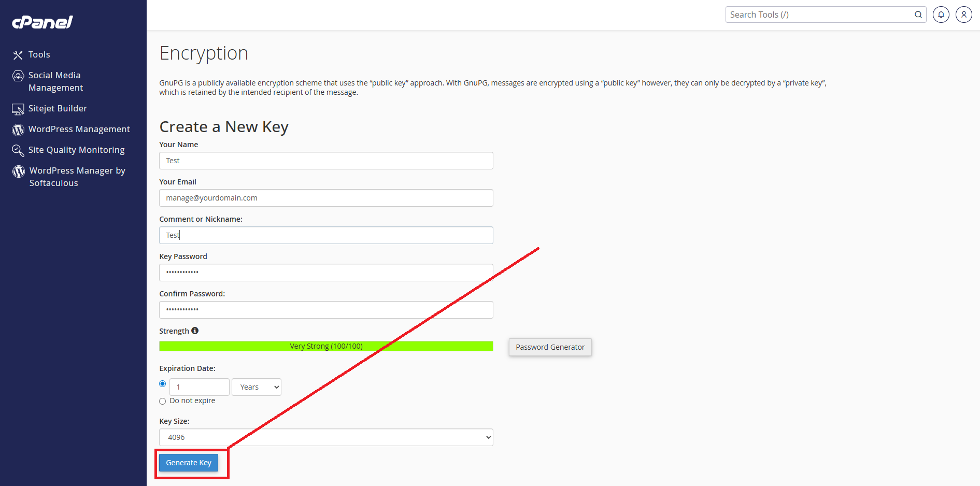Open notifications bell icon
The height and width of the screenshot is (486, 980).
pos(941,15)
